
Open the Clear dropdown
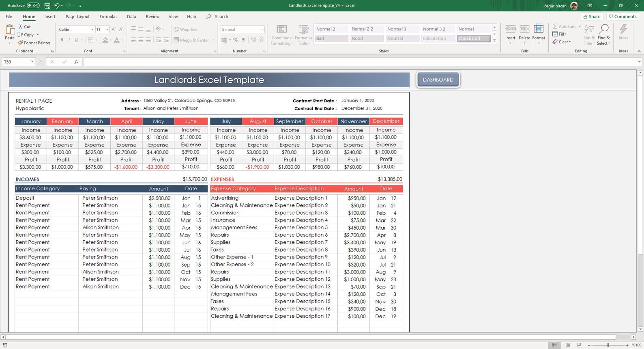(562, 42)
